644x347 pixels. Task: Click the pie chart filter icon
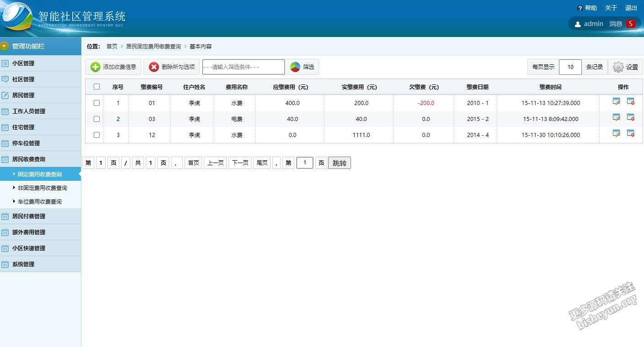pos(295,67)
